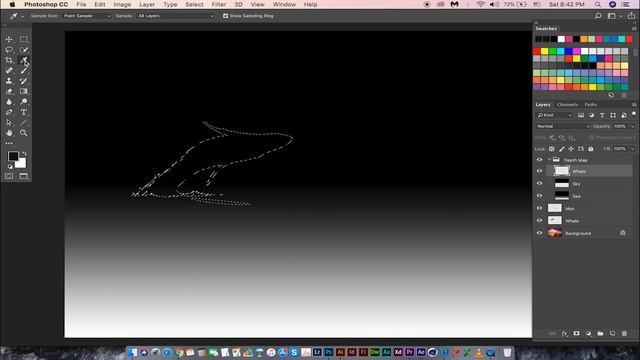This screenshot has height=360, width=640.
Task: Open the Normal blend mode dropdown
Action: [563, 127]
